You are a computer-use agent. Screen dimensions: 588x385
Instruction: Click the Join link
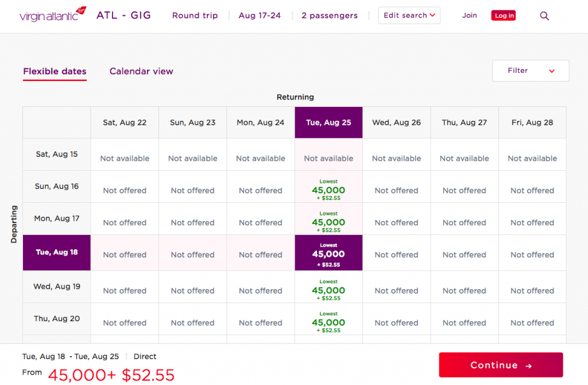[x=470, y=16]
